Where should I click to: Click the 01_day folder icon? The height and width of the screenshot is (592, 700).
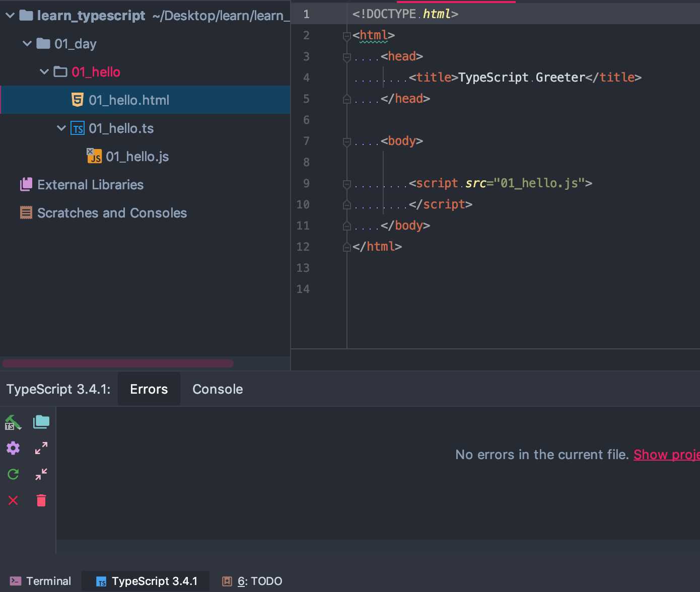coord(43,44)
